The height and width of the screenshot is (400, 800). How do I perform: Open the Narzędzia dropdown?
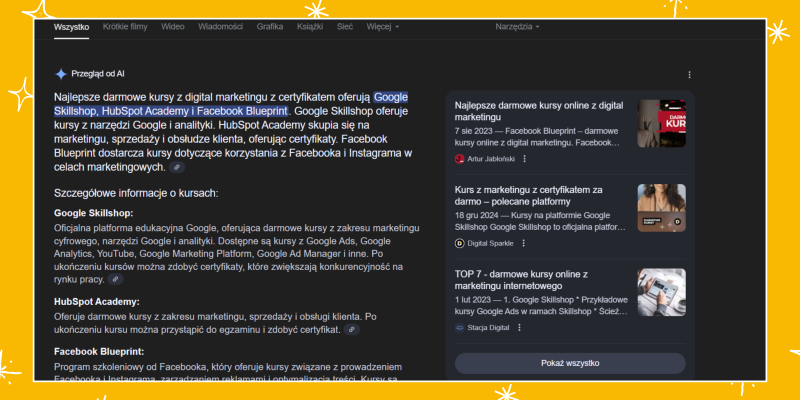[517, 26]
